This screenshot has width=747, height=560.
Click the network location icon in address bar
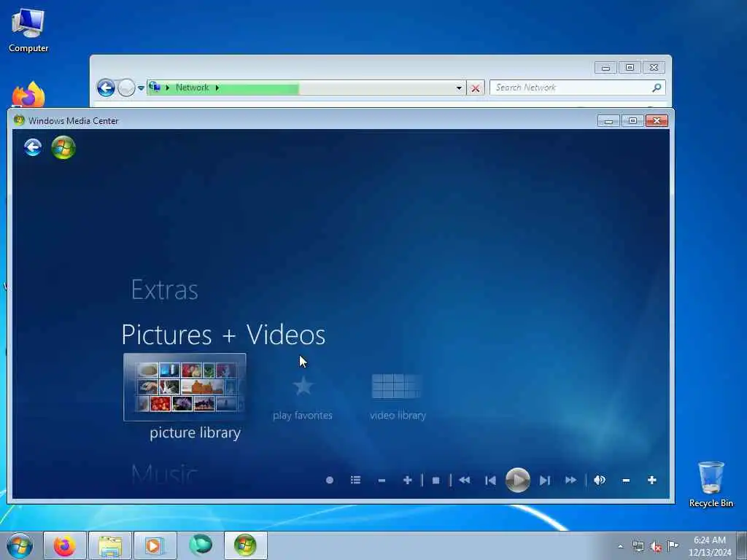(x=155, y=87)
